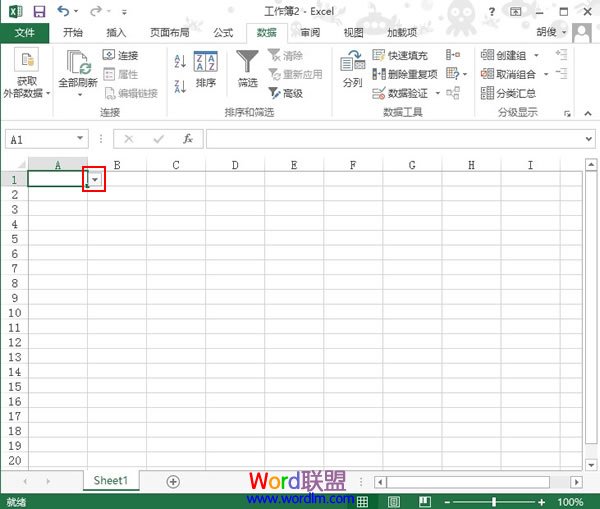The image size is (600, 509).
Task: Expand the 取消组合 dropdown arrow
Action: (x=546, y=74)
